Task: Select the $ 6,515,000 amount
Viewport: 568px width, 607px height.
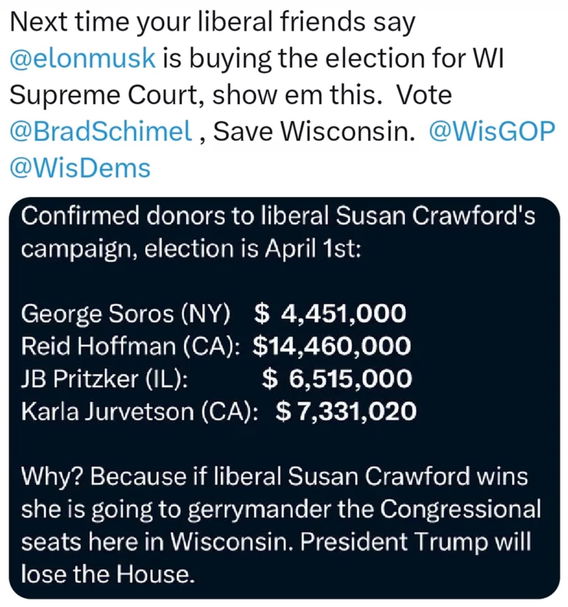Action: [x=337, y=378]
